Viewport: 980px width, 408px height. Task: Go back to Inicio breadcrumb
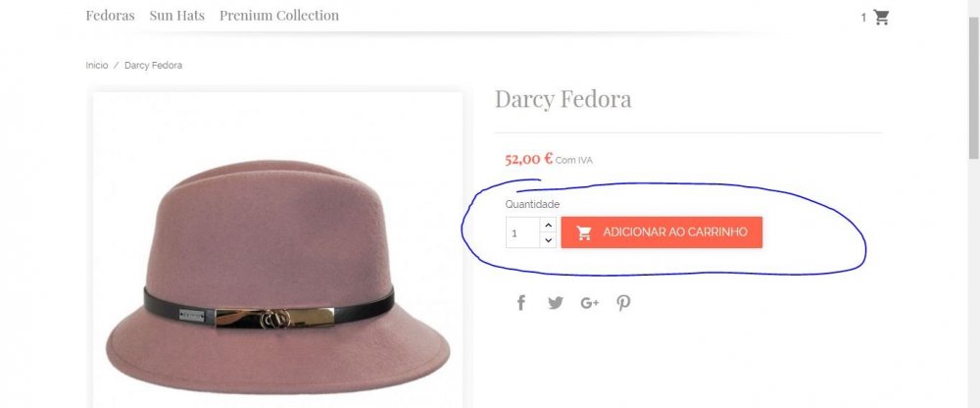[x=97, y=65]
